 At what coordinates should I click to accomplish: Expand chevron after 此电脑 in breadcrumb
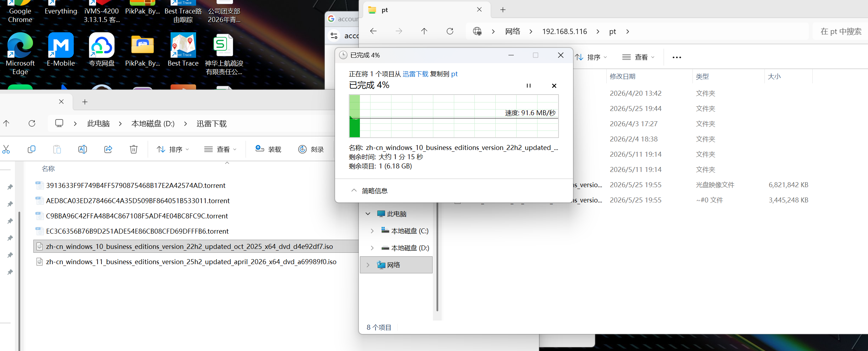[120, 123]
